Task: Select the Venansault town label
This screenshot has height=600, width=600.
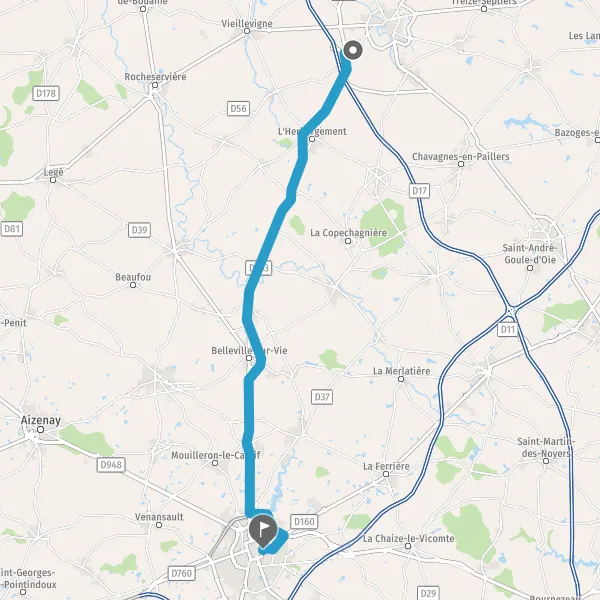Action: pos(159,517)
